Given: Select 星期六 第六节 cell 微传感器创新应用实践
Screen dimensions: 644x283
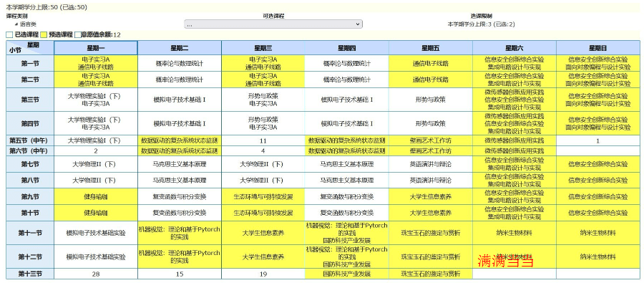Looking at the screenshot, I should pos(514,151).
